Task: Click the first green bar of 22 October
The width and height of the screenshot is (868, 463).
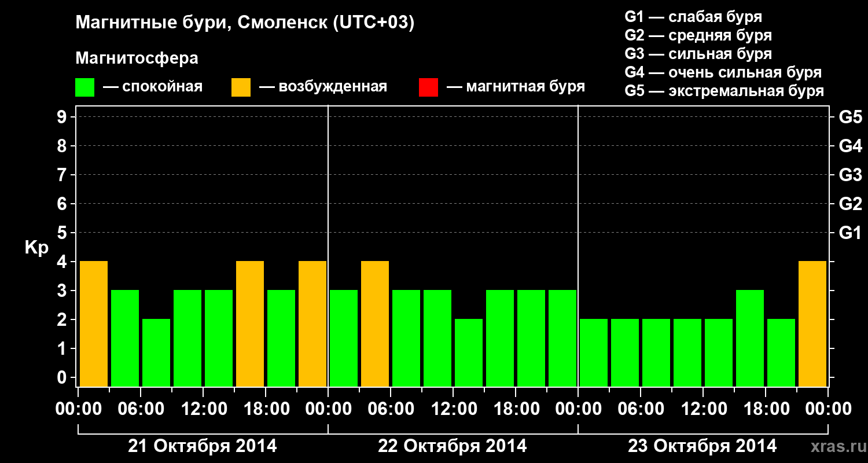Action: point(344,338)
